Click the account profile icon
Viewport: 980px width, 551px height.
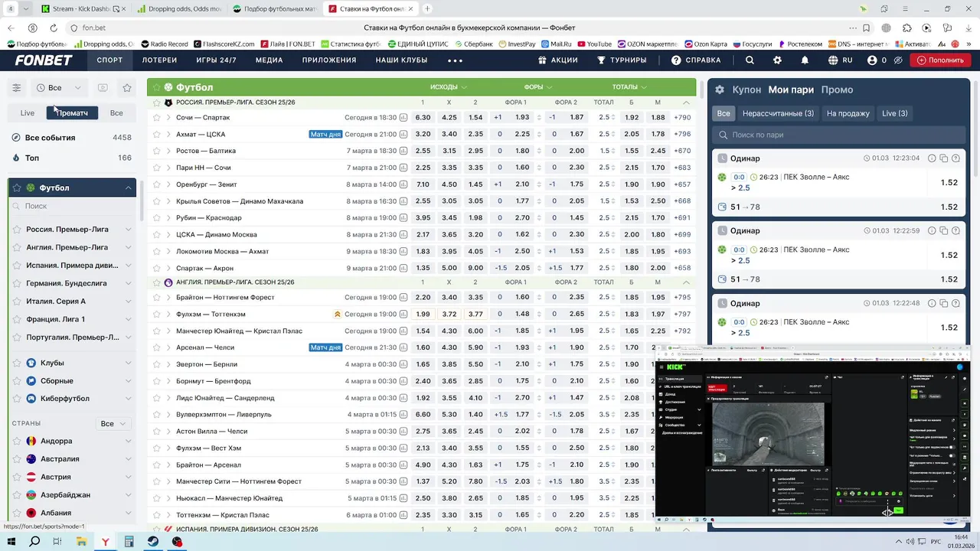click(x=872, y=60)
